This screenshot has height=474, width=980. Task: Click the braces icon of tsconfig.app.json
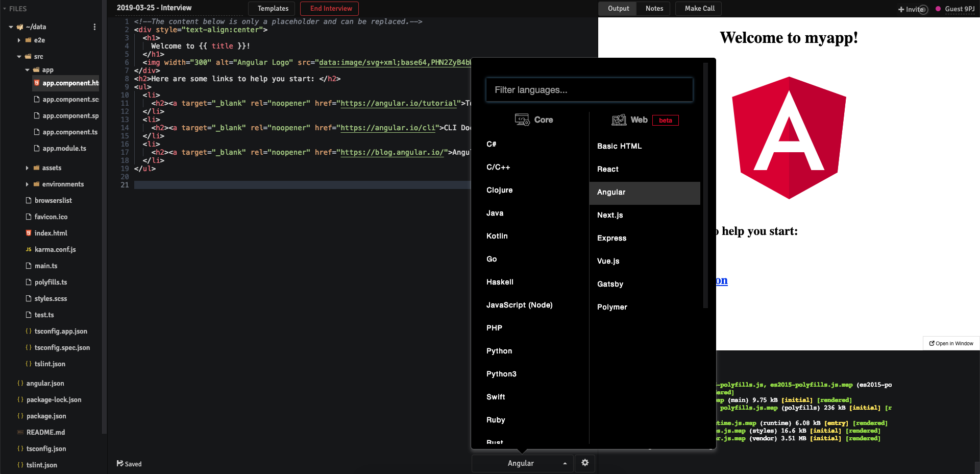29,331
